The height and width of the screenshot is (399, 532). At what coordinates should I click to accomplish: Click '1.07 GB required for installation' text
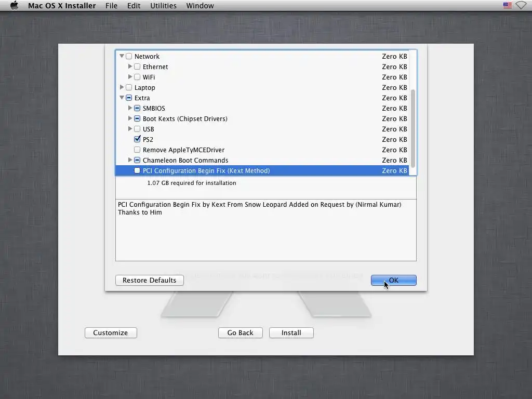[192, 183]
